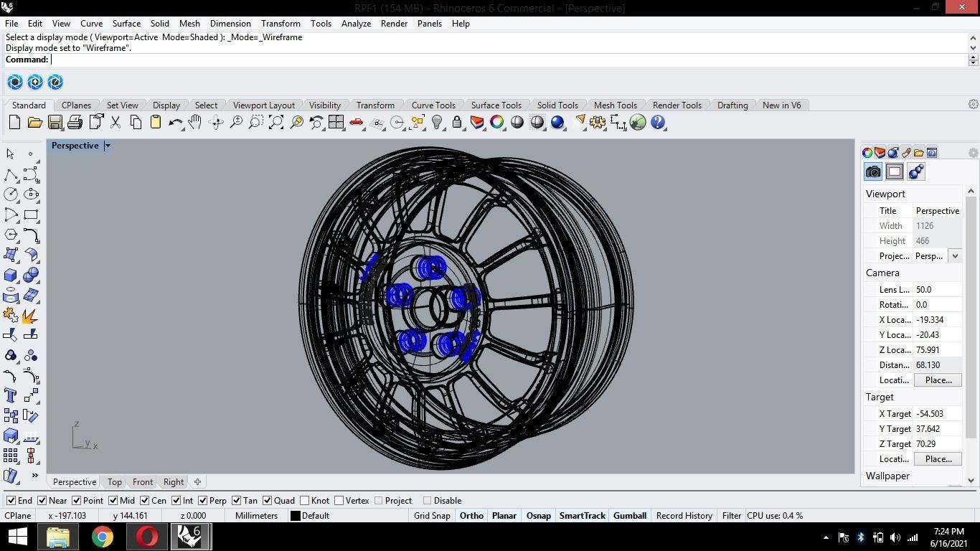Cut selection with the scissors icon

click(115, 123)
